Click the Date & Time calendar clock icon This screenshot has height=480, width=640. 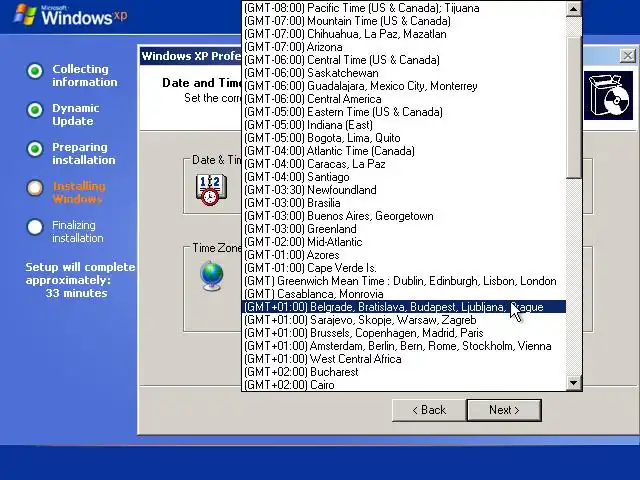point(211,189)
